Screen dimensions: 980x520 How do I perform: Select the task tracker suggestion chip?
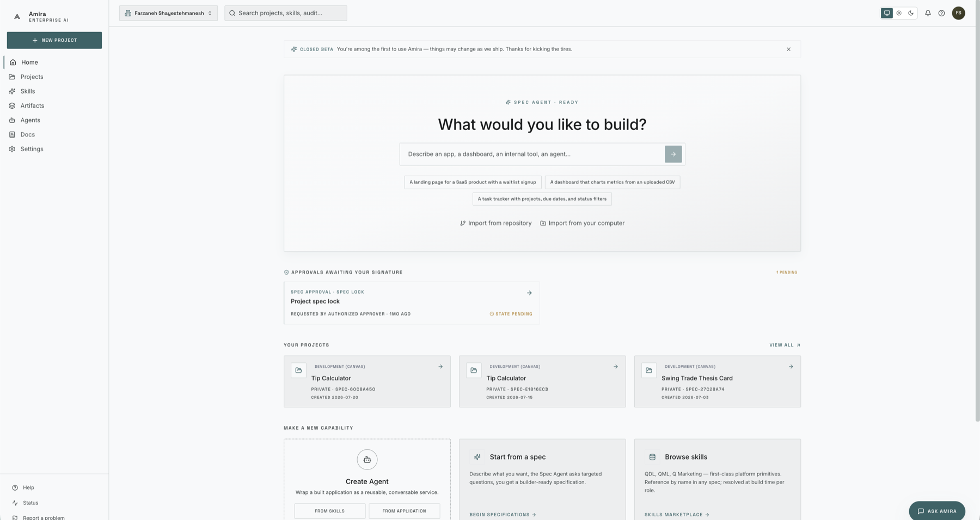tap(542, 199)
